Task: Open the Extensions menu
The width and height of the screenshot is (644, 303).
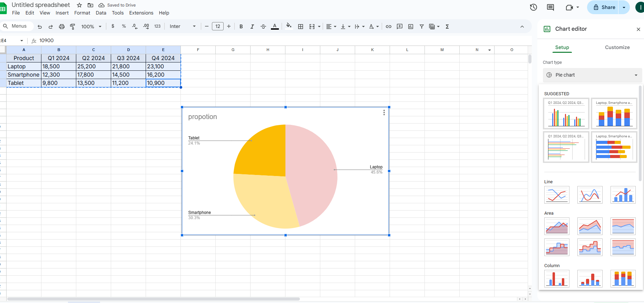Action: coord(141,13)
